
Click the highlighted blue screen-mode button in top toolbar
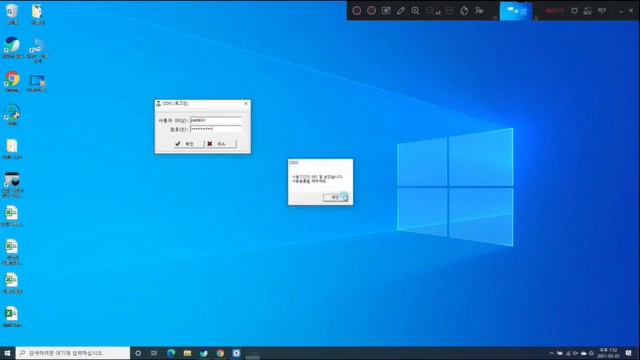pos(516,11)
